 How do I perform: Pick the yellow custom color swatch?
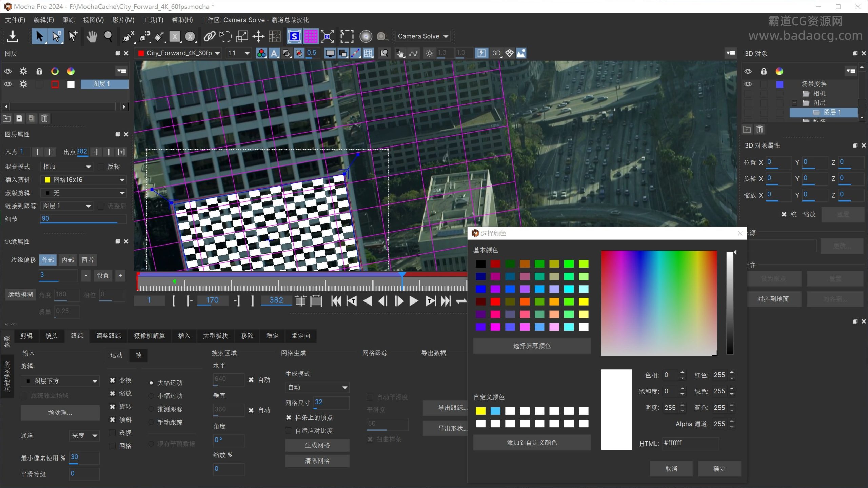[480, 411]
